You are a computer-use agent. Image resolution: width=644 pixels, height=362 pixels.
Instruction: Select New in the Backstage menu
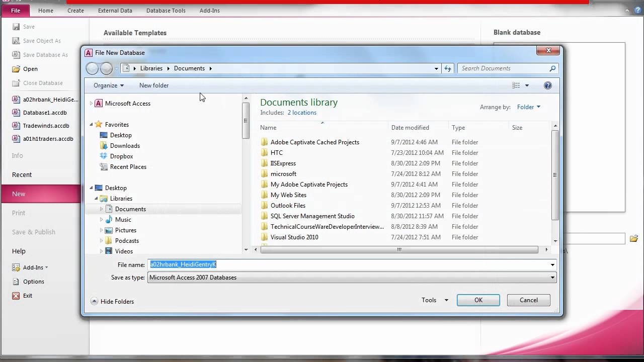pyautogui.click(x=40, y=194)
